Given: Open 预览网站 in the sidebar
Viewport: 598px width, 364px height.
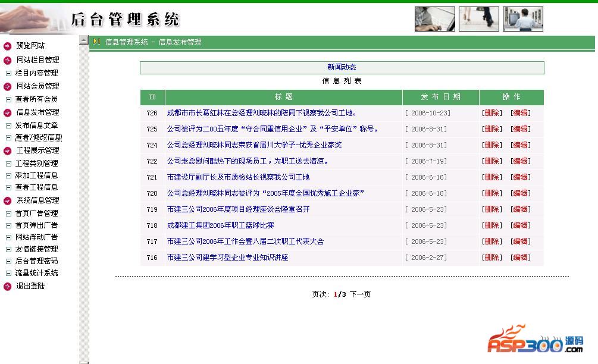Looking at the screenshot, I should 30,46.
